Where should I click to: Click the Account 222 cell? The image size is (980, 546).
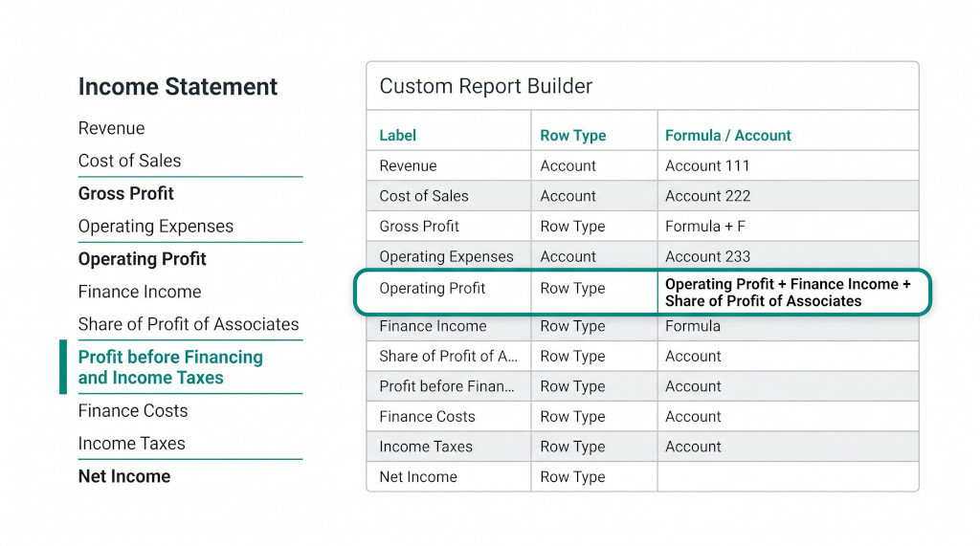coord(789,195)
